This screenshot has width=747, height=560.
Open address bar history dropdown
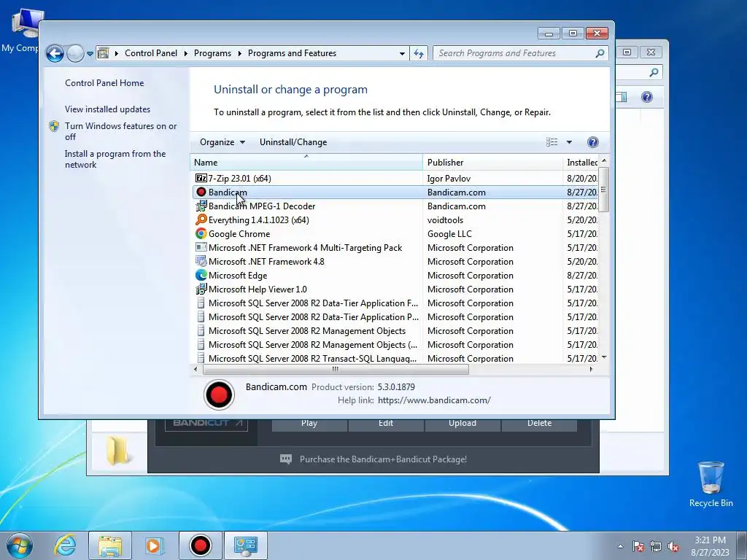[402, 53]
